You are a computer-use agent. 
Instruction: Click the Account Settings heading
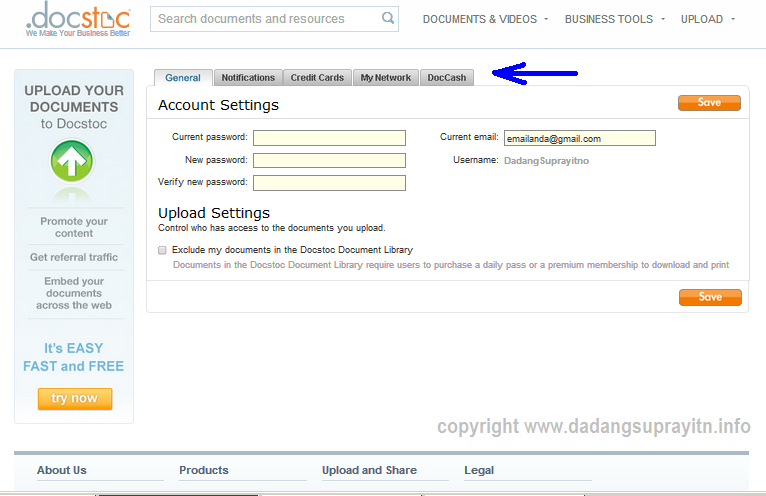click(x=218, y=105)
